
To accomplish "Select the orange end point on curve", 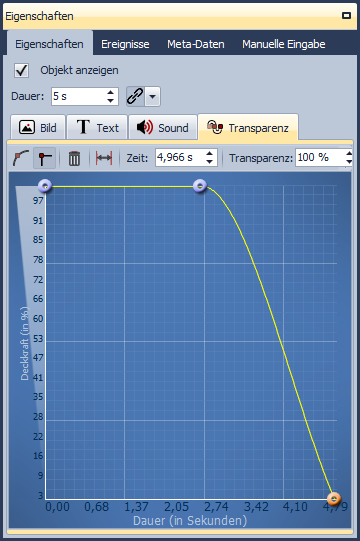I will [333, 498].
